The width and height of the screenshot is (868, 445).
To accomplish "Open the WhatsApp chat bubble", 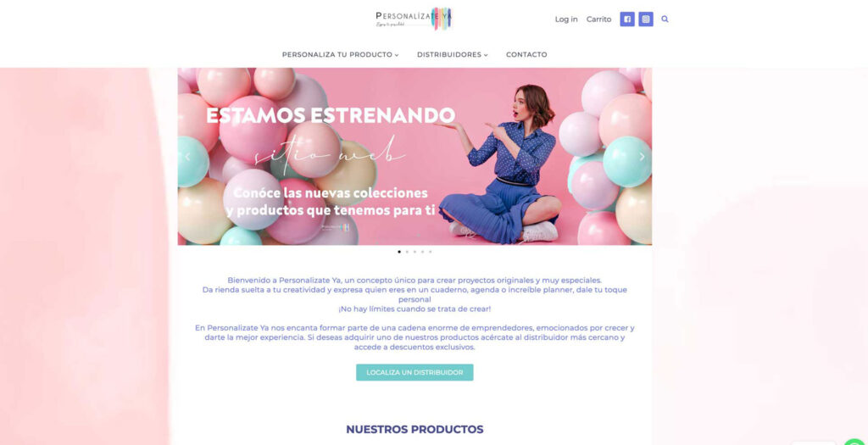I will click(856, 442).
